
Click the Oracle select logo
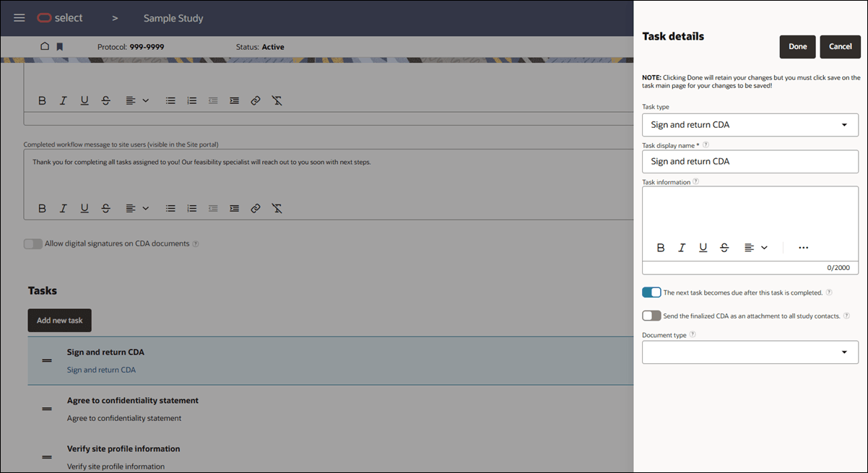(x=60, y=17)
